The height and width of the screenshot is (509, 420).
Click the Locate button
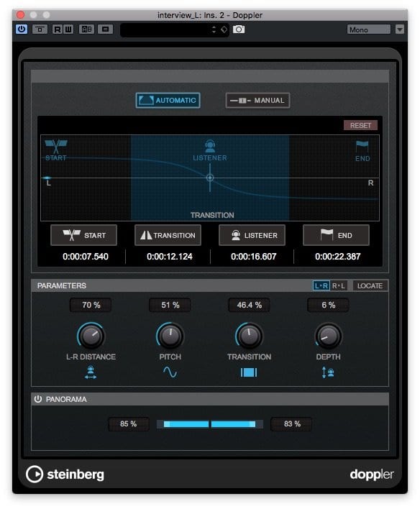point(370,285)
